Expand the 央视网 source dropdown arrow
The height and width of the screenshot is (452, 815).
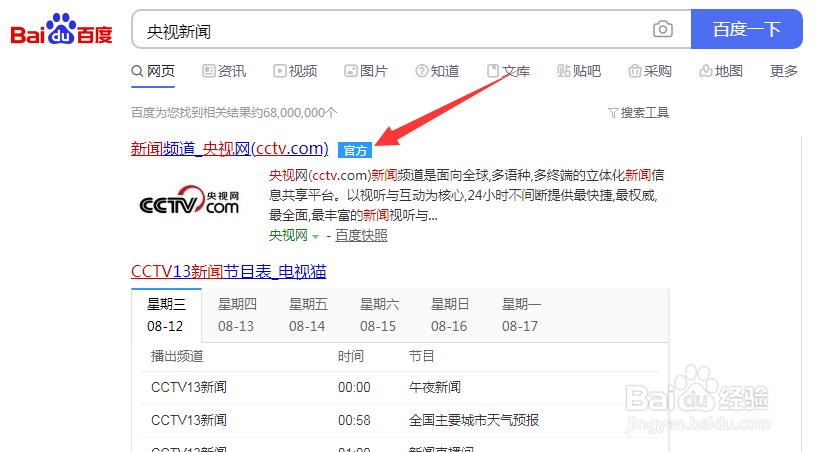(316, 236)
